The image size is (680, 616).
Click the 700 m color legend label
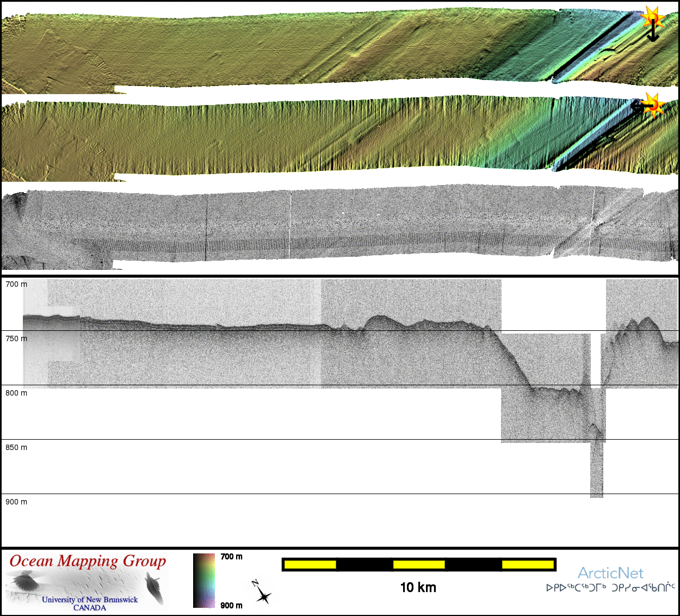click(231, 557)
